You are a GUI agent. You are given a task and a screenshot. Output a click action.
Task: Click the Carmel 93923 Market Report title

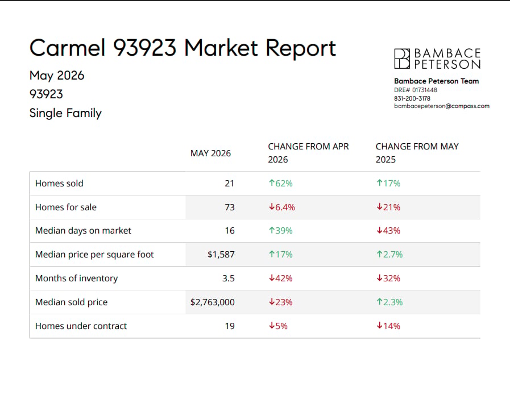pyautogui.click(x=183, y=48)
